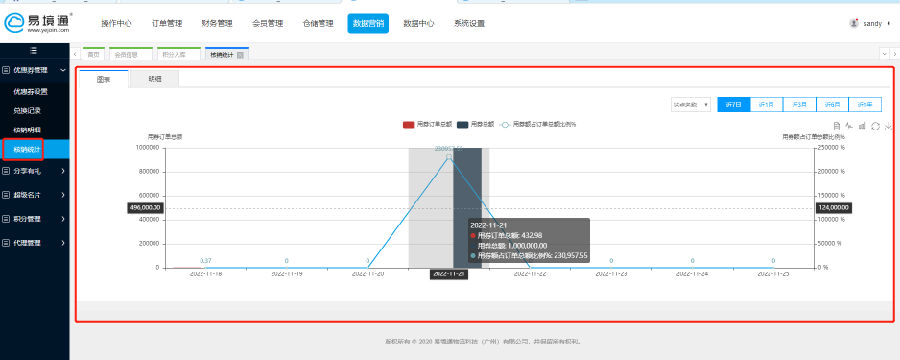
Task: Open the 系统设置 top menu
Action: (x=470, y=24)
